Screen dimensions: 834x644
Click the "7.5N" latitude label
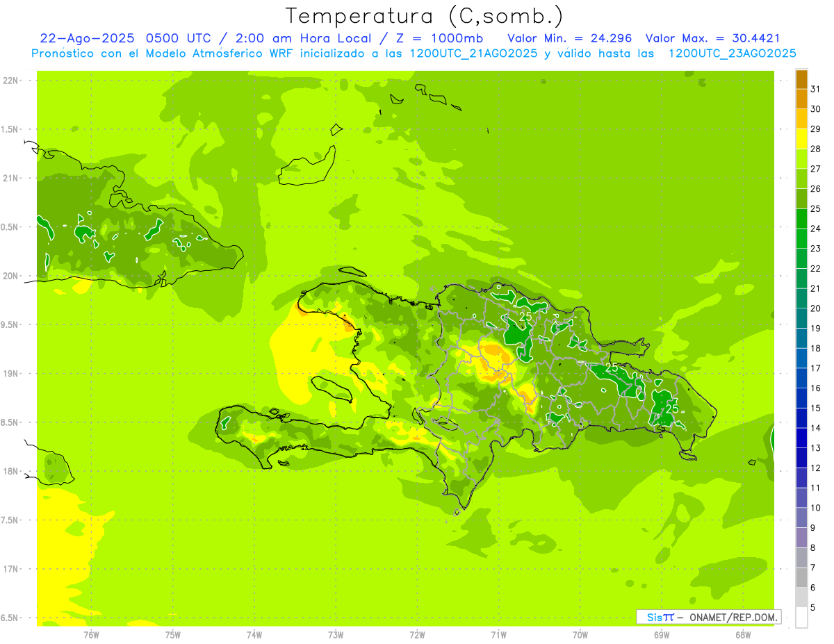coord(10,520)
